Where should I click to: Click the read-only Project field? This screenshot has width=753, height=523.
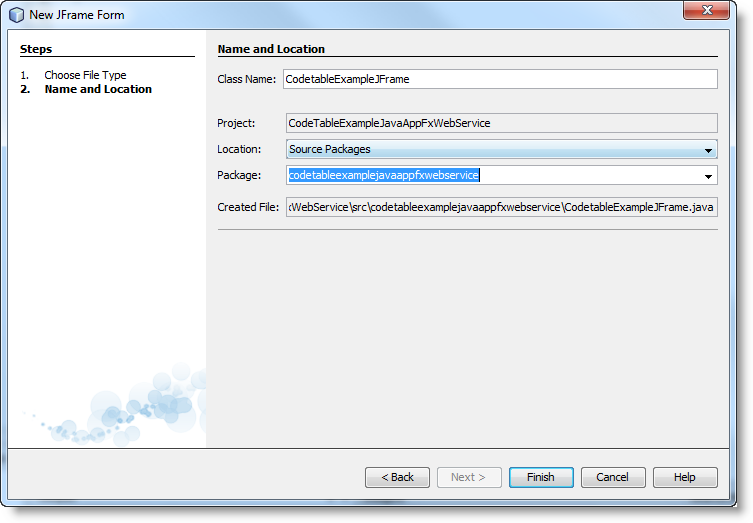pos(500,123)
